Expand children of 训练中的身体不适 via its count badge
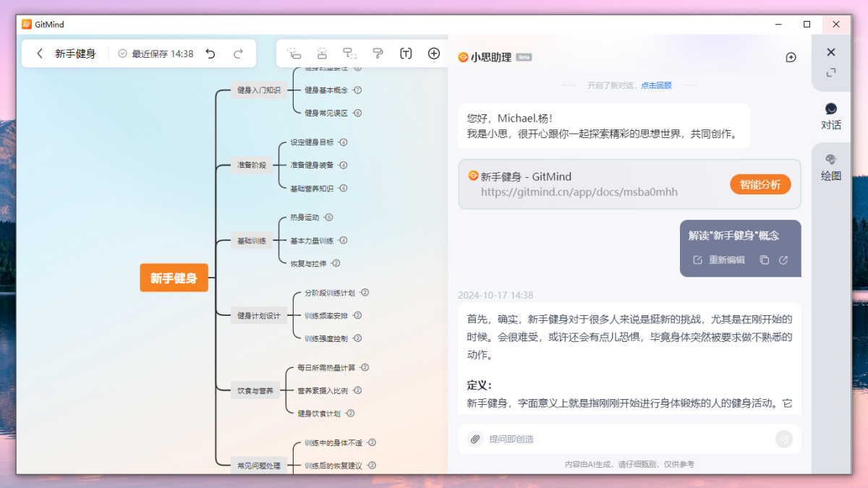The width and height of the screenshot is (868, 488). click(x=372, y=442)
